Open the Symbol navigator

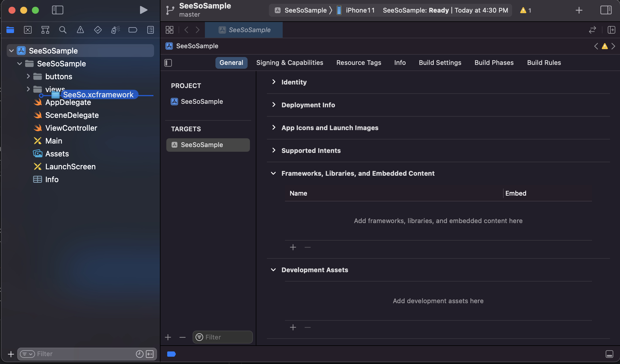(x=45, y=30)
